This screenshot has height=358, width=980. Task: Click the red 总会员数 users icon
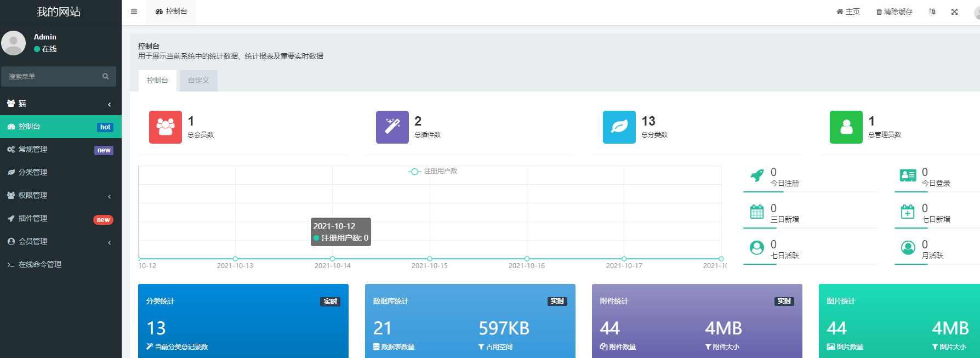[165, 127]
